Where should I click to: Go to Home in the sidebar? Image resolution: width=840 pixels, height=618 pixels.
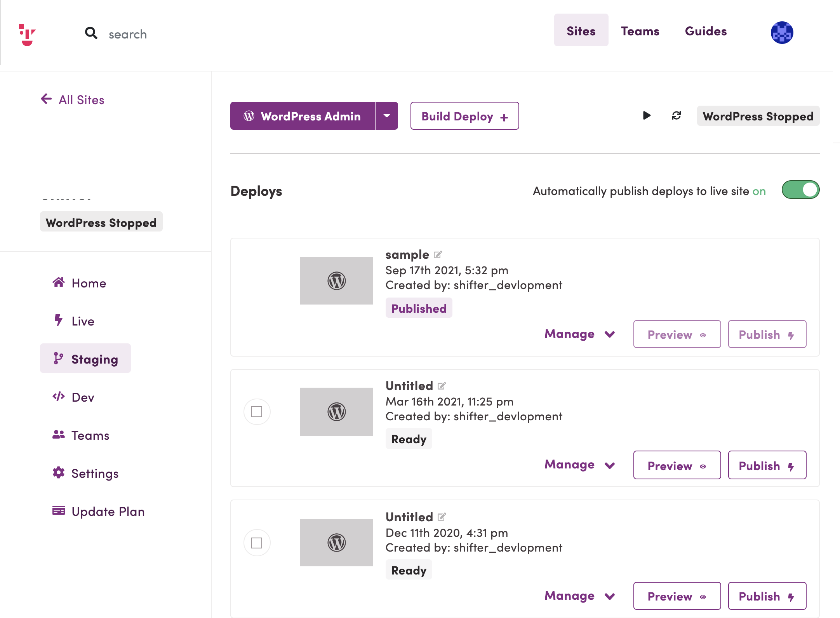pyautogui.click(x=80, y=283)
